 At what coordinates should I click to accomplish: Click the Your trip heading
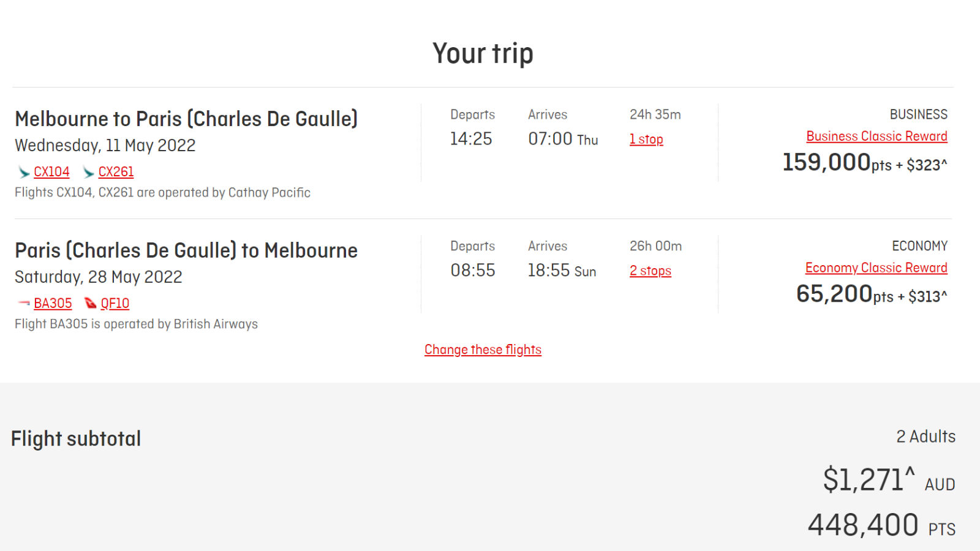(483, 53)
